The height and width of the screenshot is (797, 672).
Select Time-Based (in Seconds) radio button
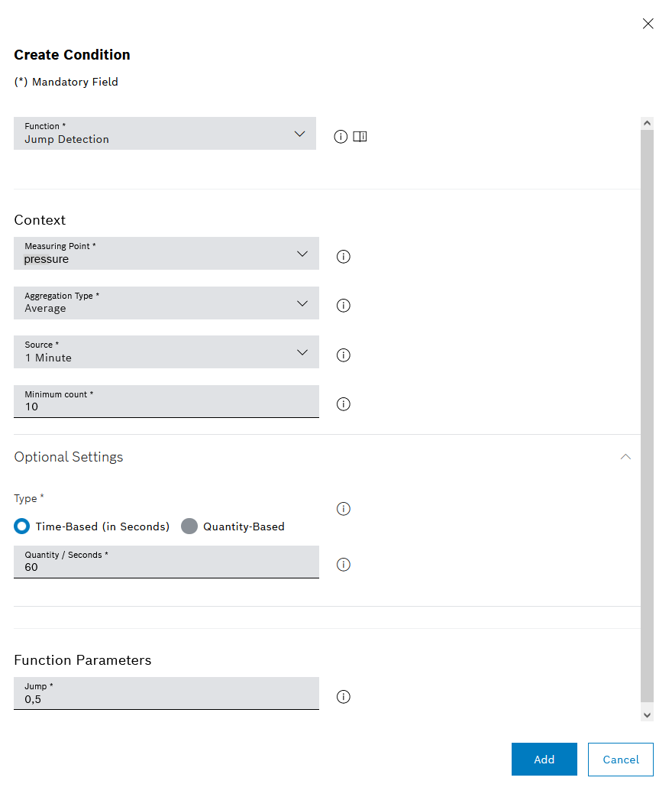22,526
